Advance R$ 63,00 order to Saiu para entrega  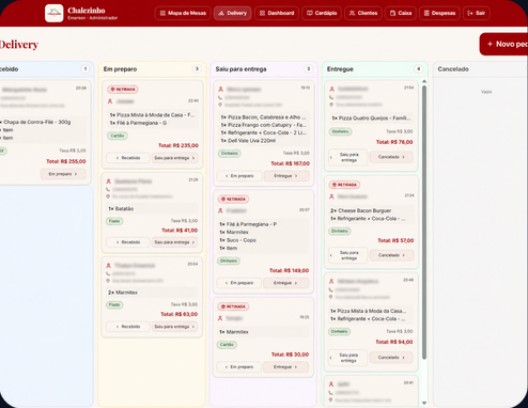pos(174,327)
